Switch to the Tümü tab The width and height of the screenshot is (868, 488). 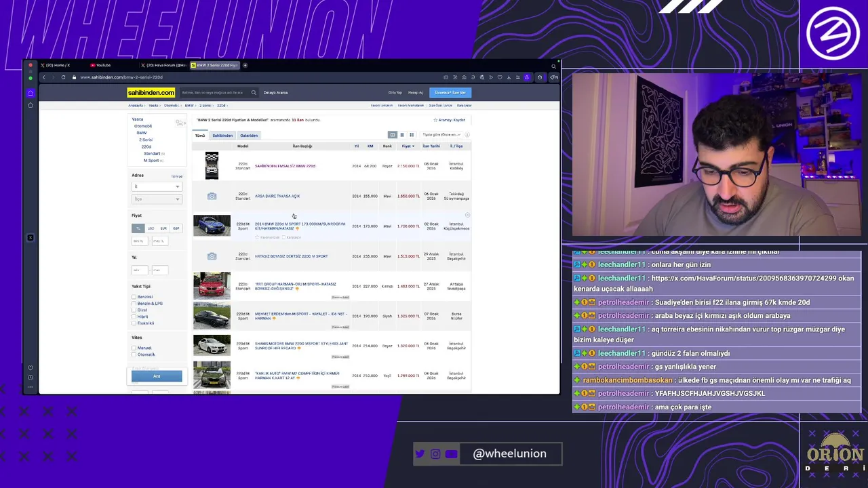(200, 136)
